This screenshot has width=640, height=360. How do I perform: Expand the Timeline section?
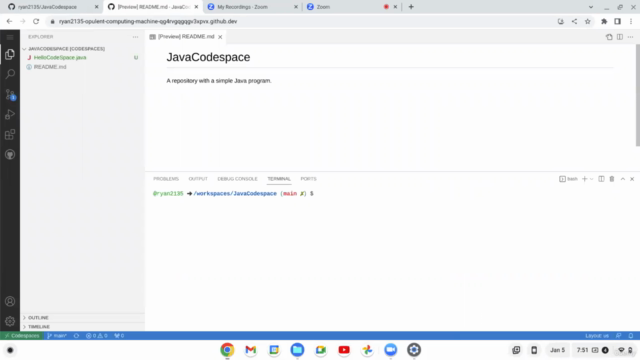point(82,327)
